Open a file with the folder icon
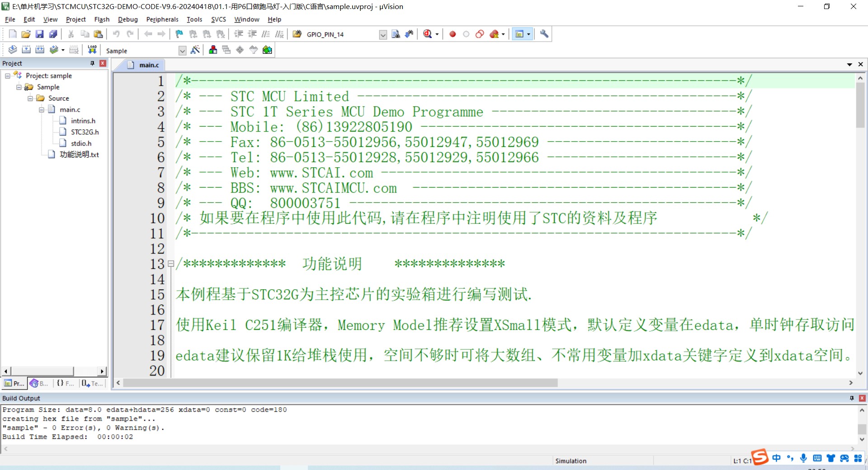This screenshot has width=868, height=470. (26, 34)
